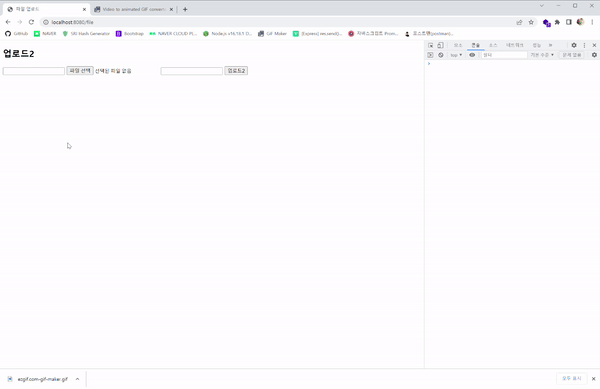This screenshot has height=389, width=600.
Task: Open DevTools settings gear in top tab bar
Action: click(x=574, y=45)
